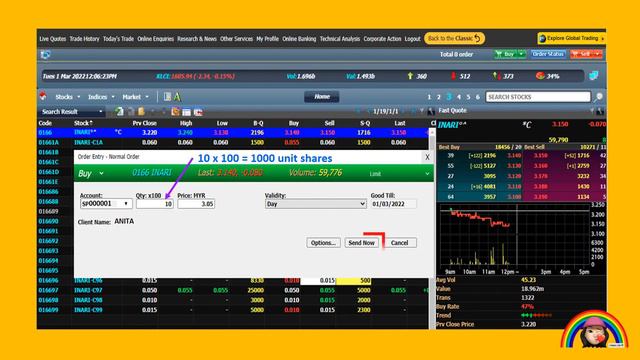
Task: Click Send Now in the order dialog
Action: pyautogui.click(x=361, y=242)
